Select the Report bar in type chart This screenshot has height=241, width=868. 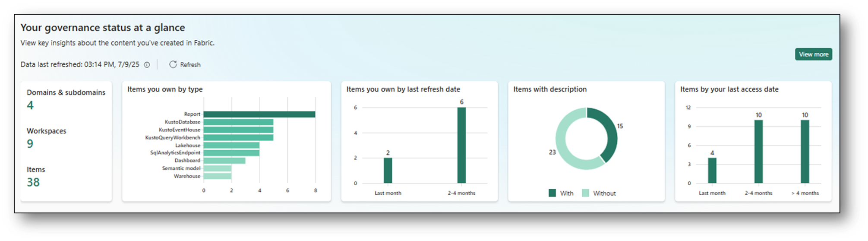coord(259,114)
